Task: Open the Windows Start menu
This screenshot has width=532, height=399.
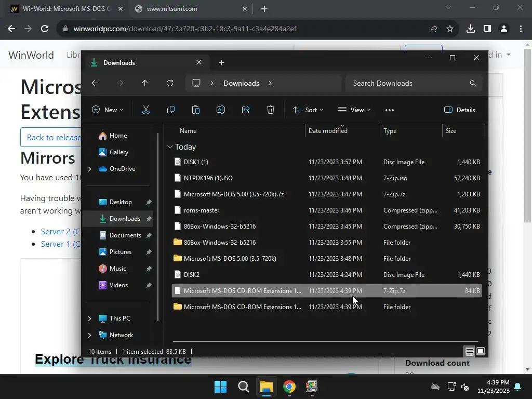Action: pyautogui.click(x=220, y=387)
